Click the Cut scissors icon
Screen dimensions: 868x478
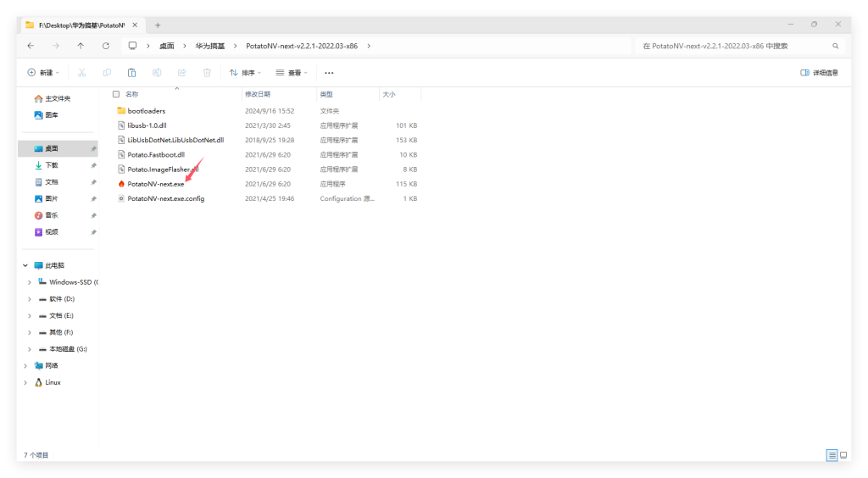(82, 73)
